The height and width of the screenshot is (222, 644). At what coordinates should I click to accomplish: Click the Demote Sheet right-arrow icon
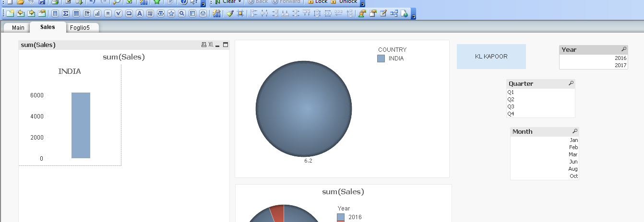click(x=32, y=13)
